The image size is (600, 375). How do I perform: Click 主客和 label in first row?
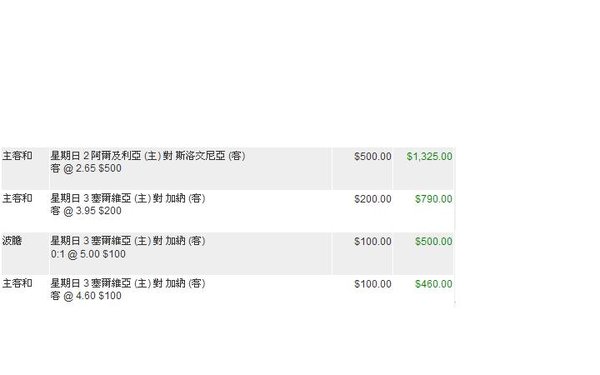coord(17,156)
